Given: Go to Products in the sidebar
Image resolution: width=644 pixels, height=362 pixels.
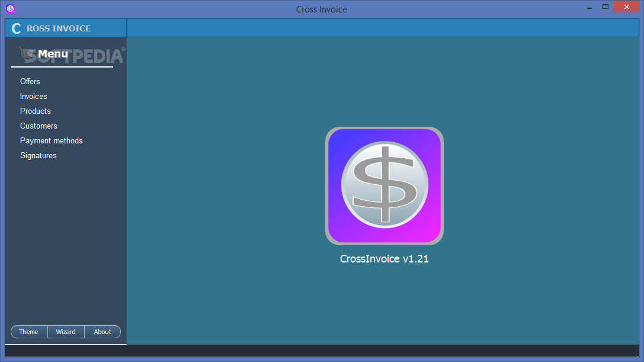Looking at the screenshot, I should tap(36, 111).
